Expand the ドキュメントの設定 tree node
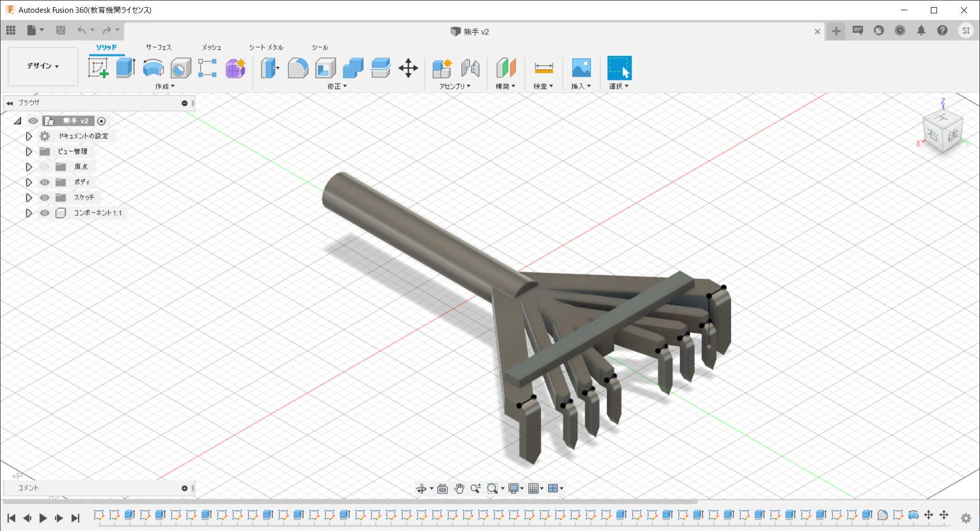The image size is (980, 531). [x=29, y=136]
